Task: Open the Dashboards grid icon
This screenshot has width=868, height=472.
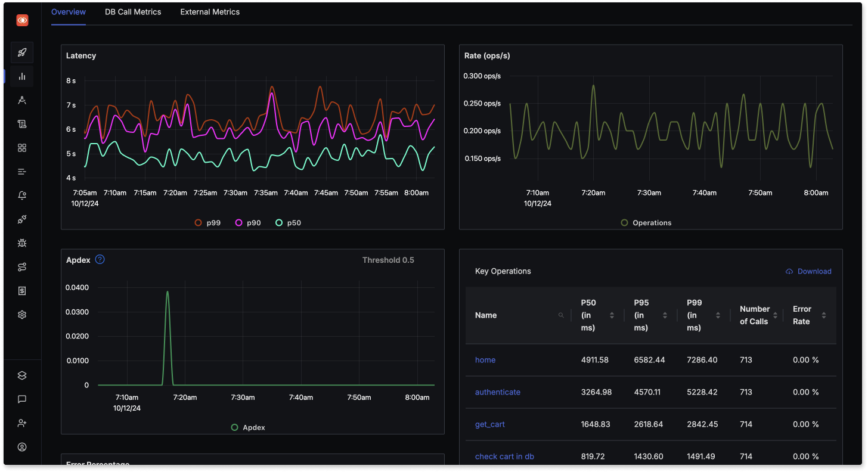Action: click(x=22, y=147)
